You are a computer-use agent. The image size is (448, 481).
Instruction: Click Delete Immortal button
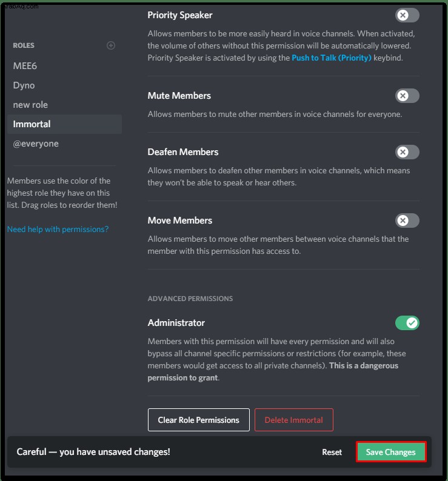(294, 420)
